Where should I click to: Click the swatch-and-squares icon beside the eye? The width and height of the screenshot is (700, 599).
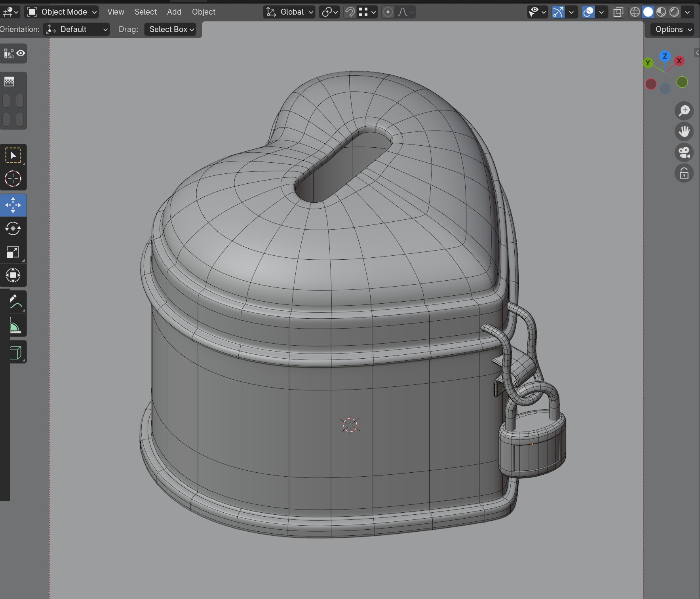click(9, 53)
